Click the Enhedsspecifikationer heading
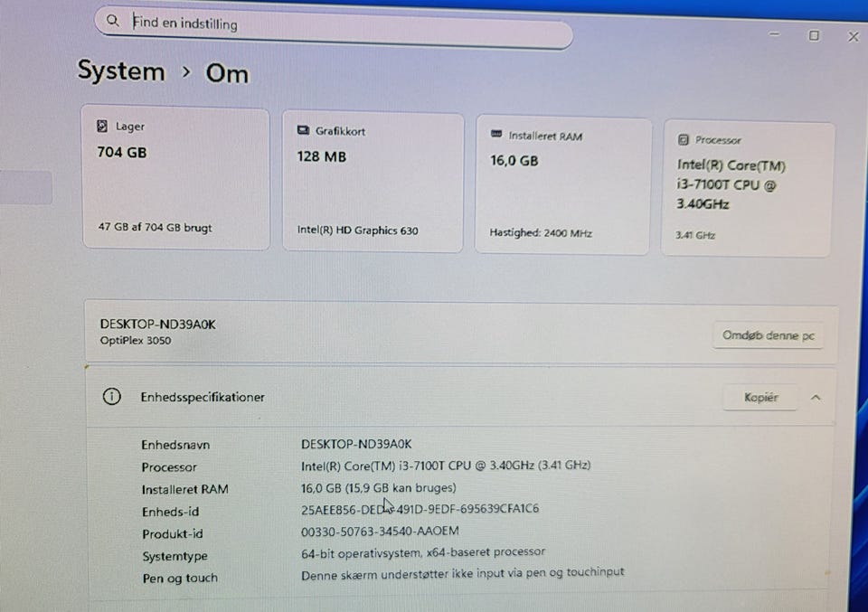This screenshot has width=868, height=612. point(203,397)
